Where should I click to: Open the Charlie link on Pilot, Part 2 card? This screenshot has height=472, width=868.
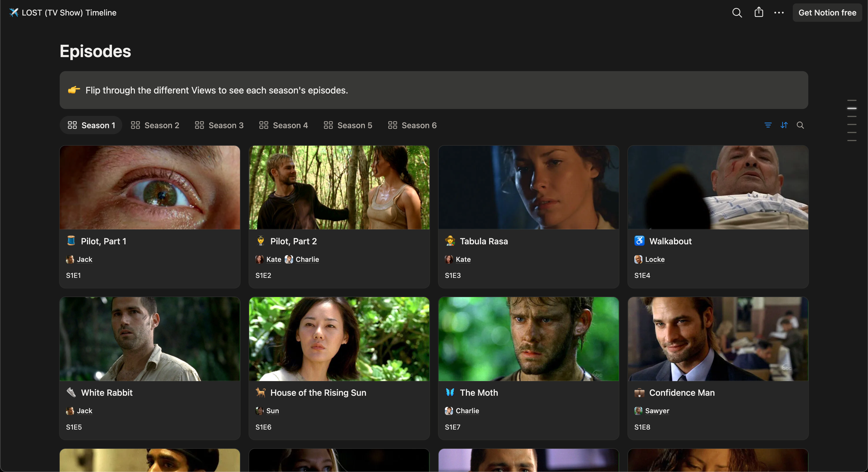[x=307, y=259]
